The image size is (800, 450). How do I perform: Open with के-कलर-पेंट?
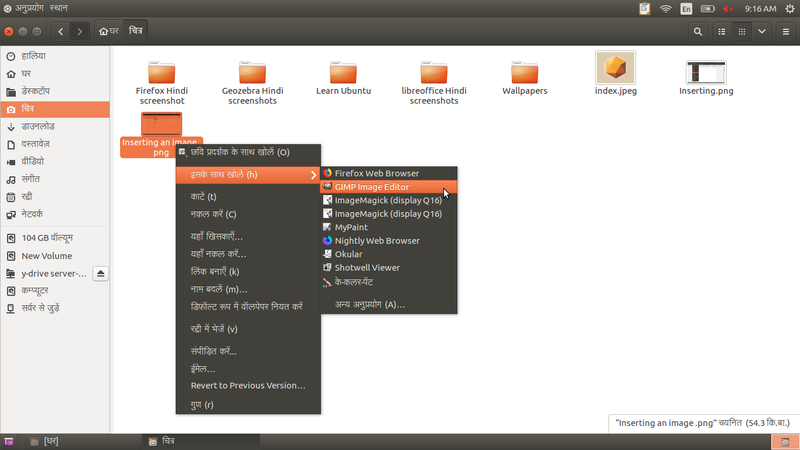(389, 282)
